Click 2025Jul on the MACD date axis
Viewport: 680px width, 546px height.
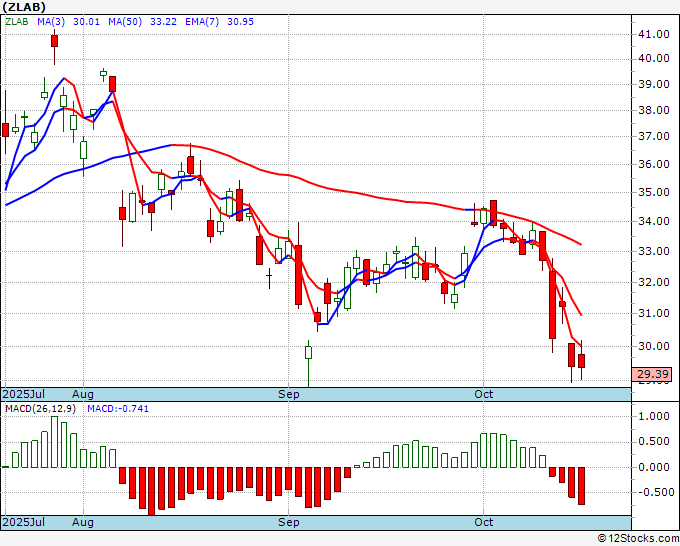(x=24, y=522)
